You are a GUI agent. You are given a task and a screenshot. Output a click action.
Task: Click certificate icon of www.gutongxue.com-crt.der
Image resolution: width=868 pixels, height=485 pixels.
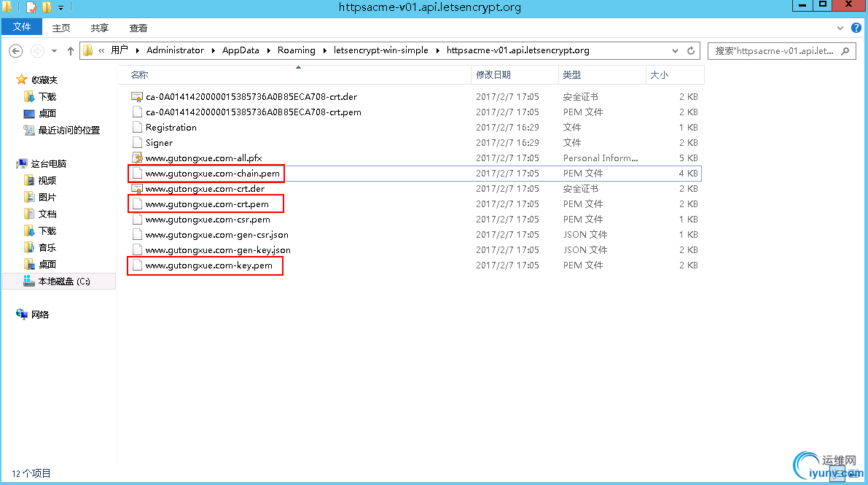point(137,188)
